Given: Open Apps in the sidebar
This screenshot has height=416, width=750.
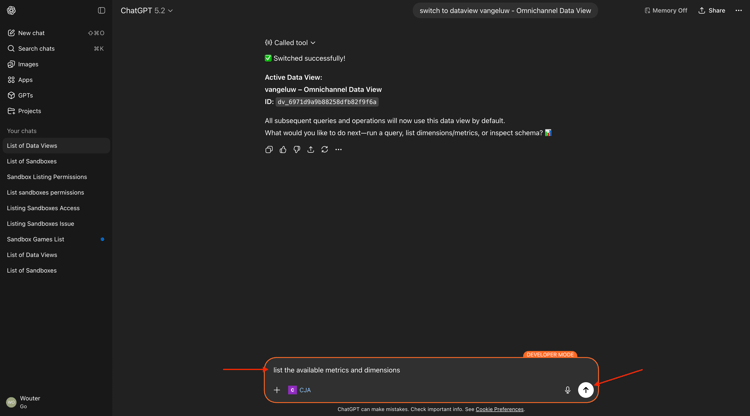Looking at the screenshot, I should [x=56, y=80].
